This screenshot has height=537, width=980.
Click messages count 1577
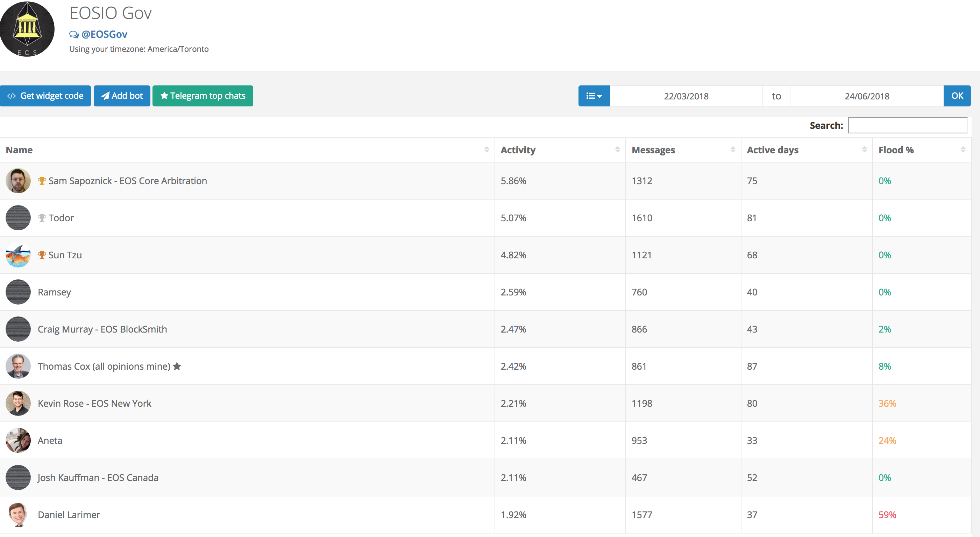(x=642, y=515)
